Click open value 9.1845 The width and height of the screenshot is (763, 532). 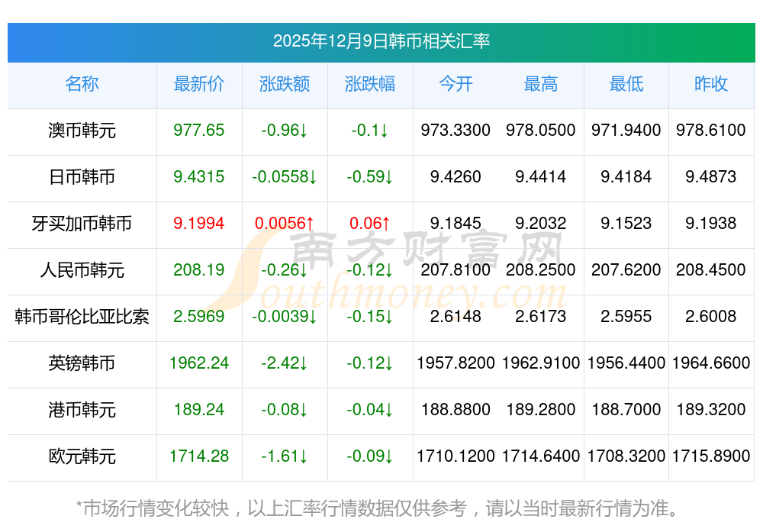[x=456, y=224]
